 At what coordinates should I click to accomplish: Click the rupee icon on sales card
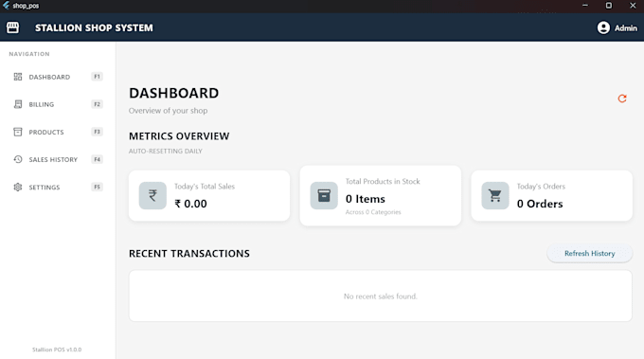point(152,195)
